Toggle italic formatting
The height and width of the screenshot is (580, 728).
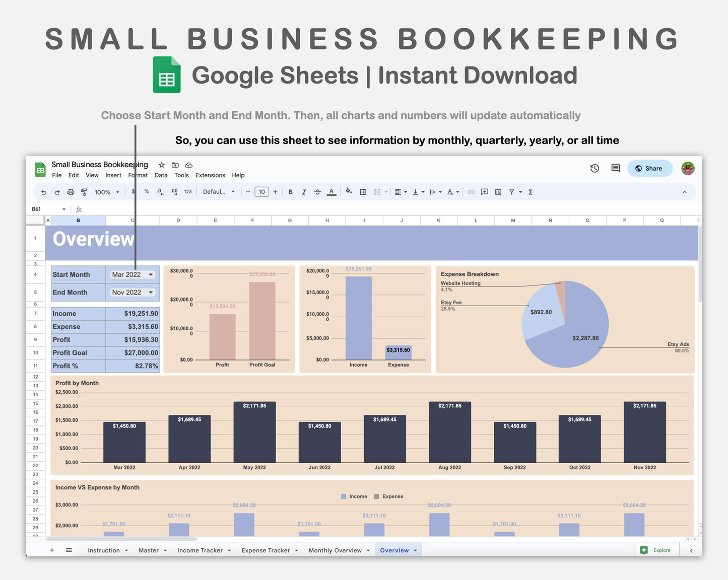(x=304, y=192)
